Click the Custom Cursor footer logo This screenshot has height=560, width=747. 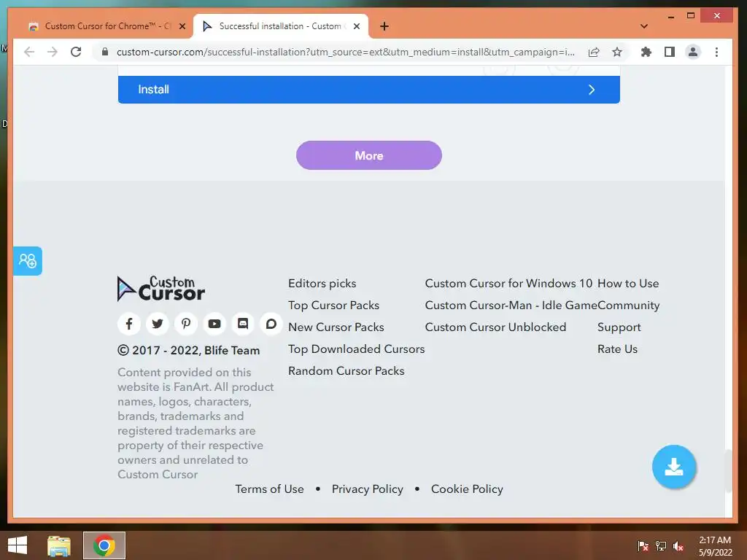tap(161, 289)
